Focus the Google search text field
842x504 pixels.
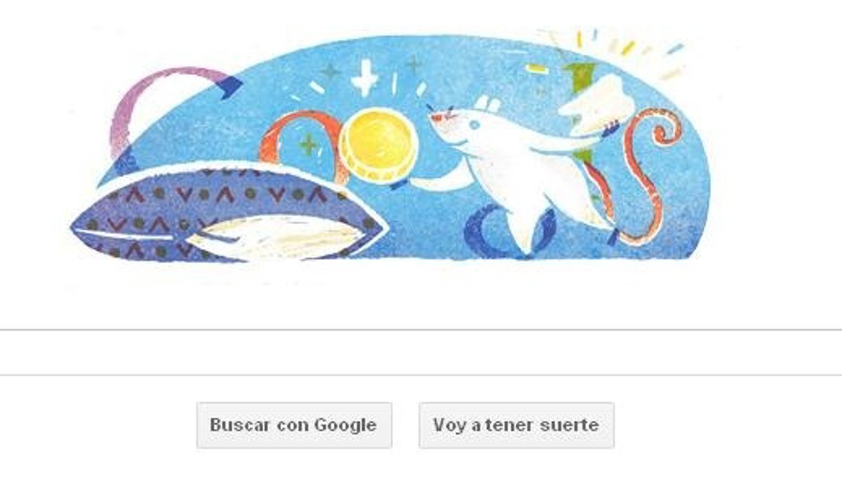[421, 352]
